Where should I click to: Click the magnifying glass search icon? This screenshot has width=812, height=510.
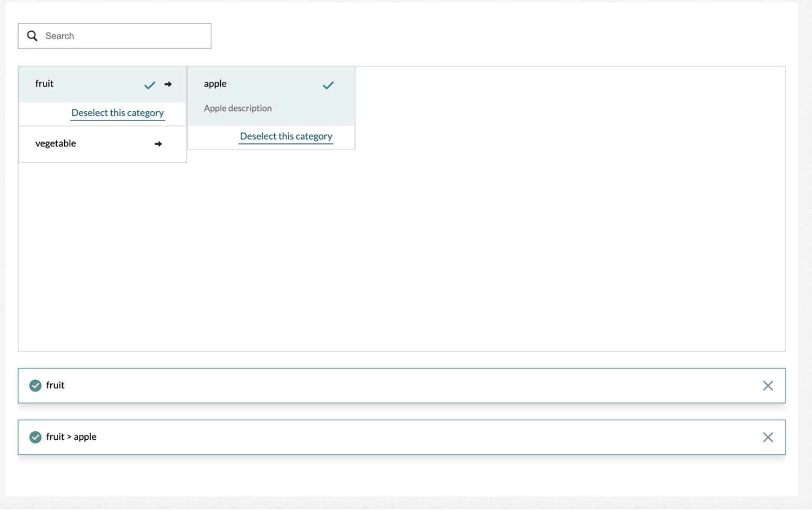32,36
